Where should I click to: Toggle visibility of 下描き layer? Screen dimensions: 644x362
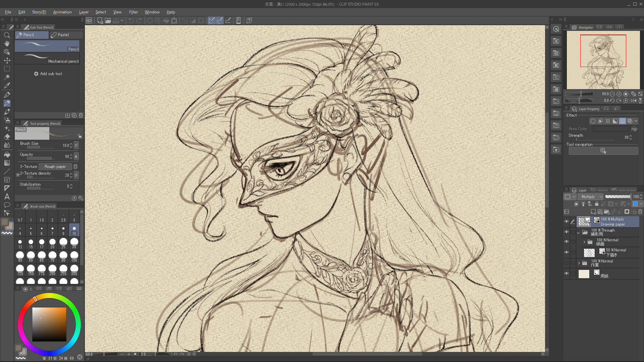567,252
